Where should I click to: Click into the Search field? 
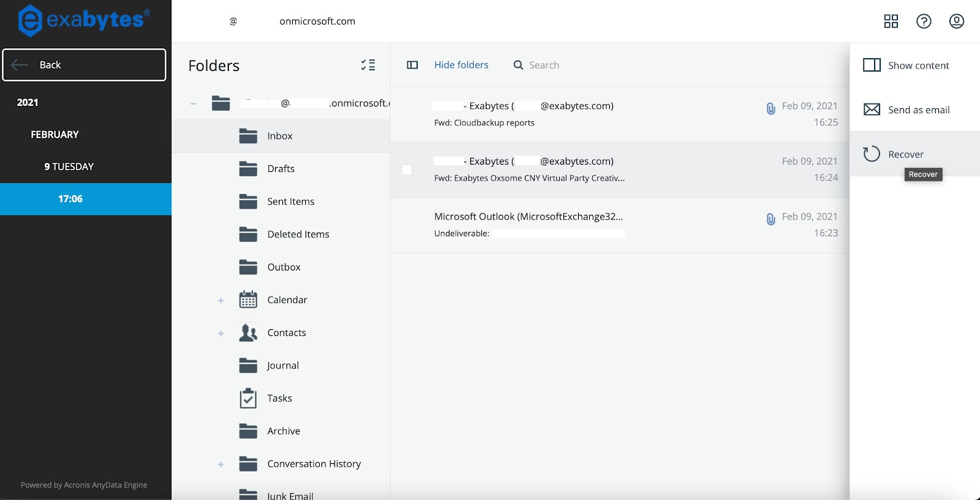(544, 65)
